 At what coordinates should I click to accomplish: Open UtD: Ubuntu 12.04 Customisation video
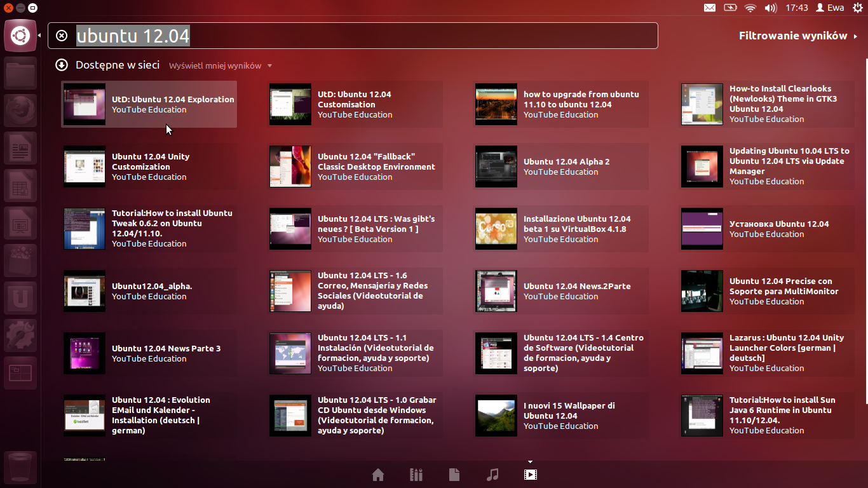click(355, 104)
